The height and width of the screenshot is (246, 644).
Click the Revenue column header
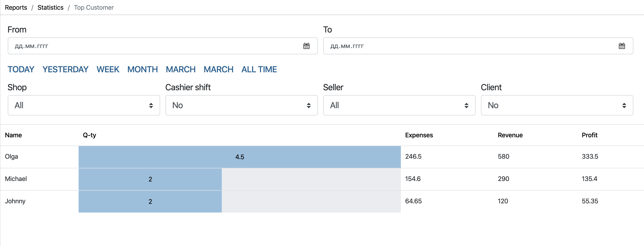pyautogui.click(x=510, y=135)
